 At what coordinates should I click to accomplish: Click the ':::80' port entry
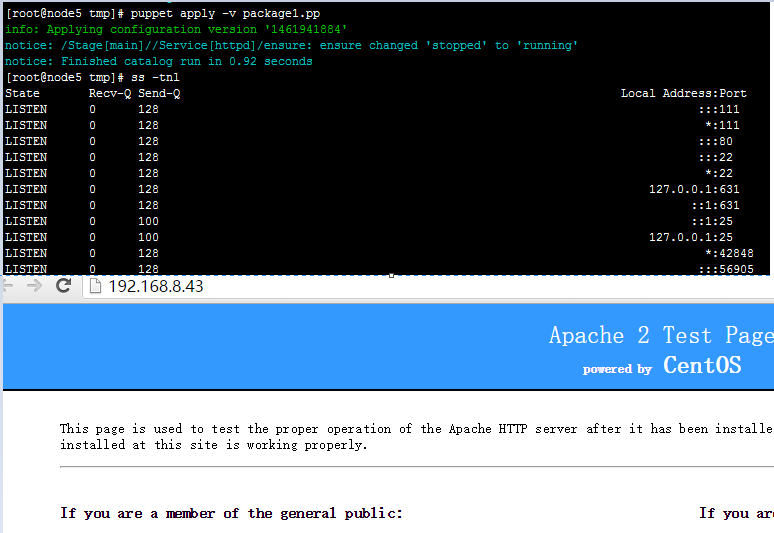715,141
